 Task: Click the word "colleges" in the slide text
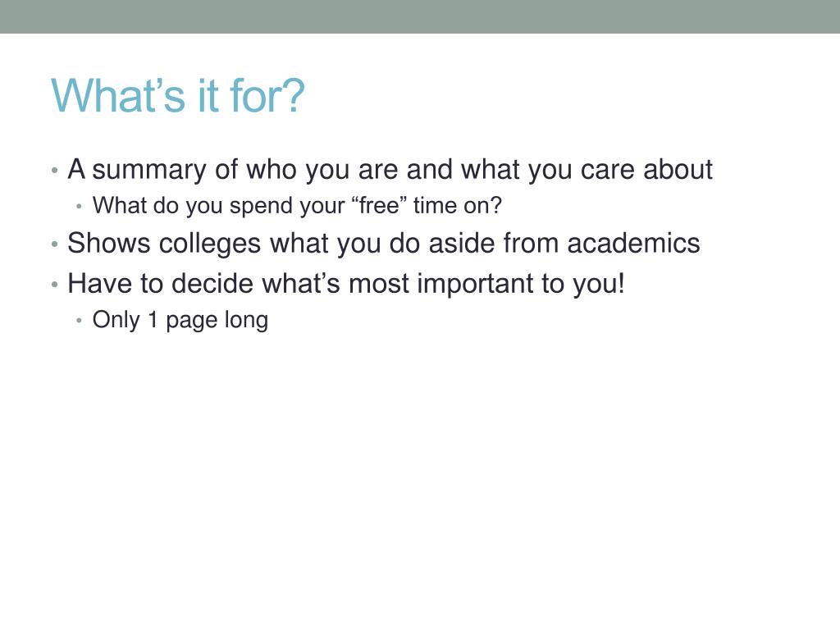(210, 244)
